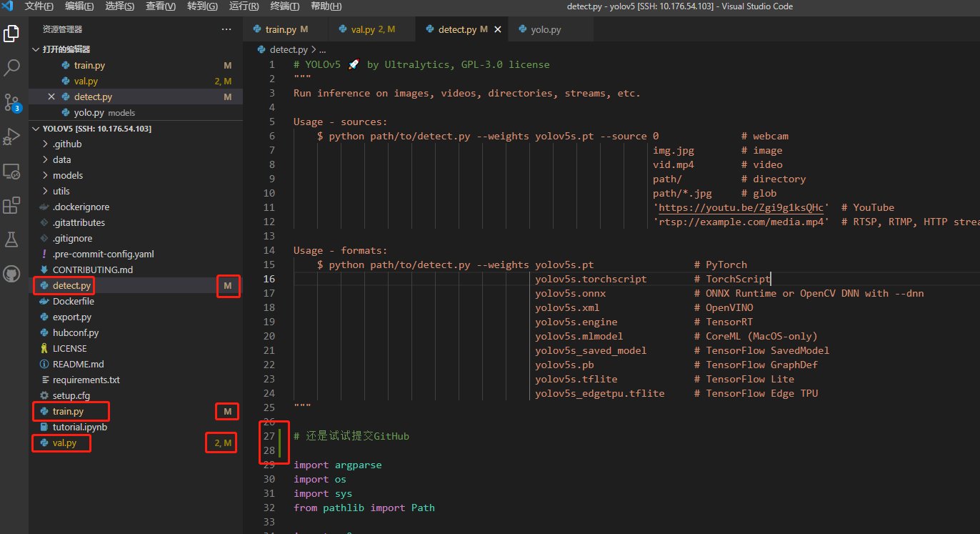The image size is (980, 534).
Task: Open the Explorer view in activity bar
Action: pos(11,34)
